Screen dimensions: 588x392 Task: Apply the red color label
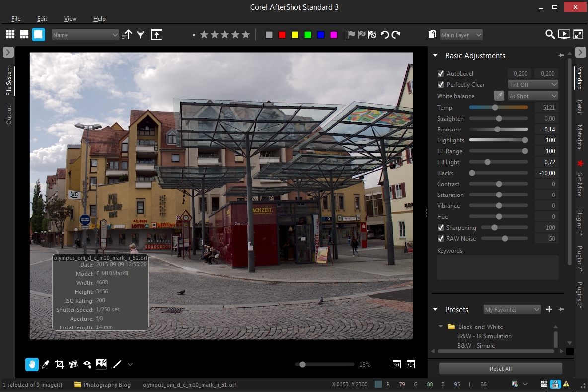point(282,35)
